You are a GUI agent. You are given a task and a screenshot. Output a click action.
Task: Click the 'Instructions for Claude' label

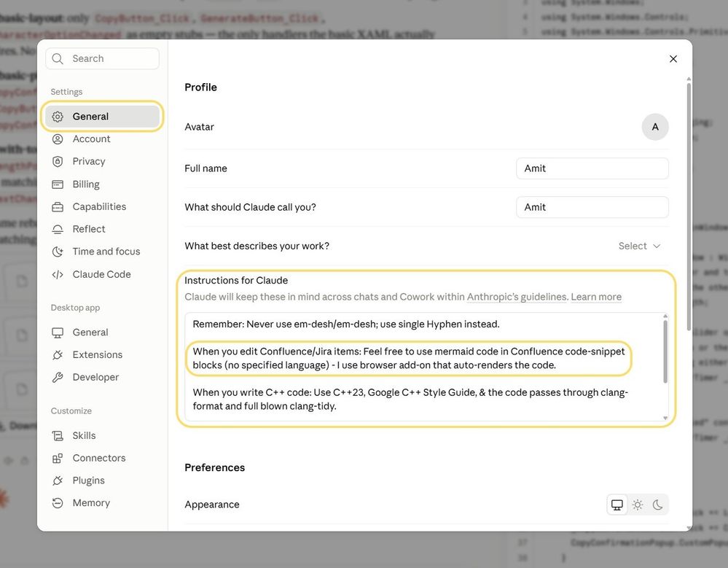(x=236, y=281)
